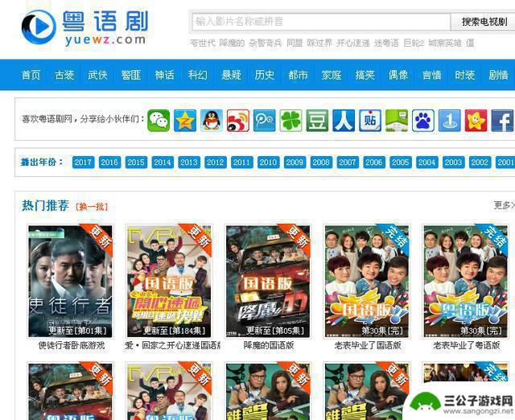Share via Sina Weibo icon
This screenshot has height=420, width=515.
pyautogui.click(x=238, y=121)
